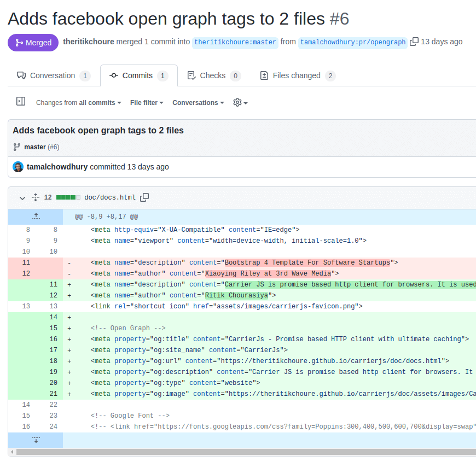
Task: Click the Open Graph comment line
Action: pyautogui.click(x=128, y=328)
